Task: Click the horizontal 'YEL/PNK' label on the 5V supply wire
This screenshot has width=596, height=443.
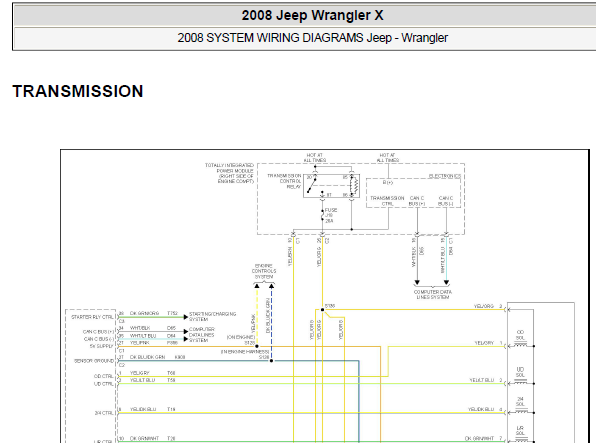Action: click(x=139, y=343)
